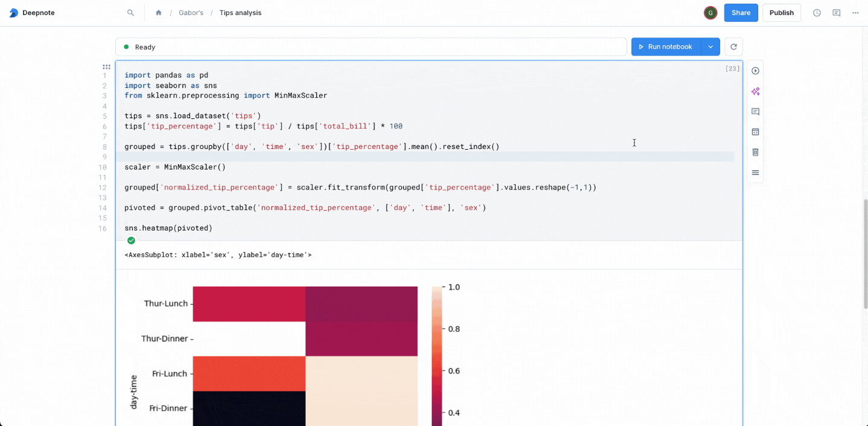The image size is (868, 426).
Task: Click line 'tips = sns.load_dataset('tips')'
Action: 192,116
